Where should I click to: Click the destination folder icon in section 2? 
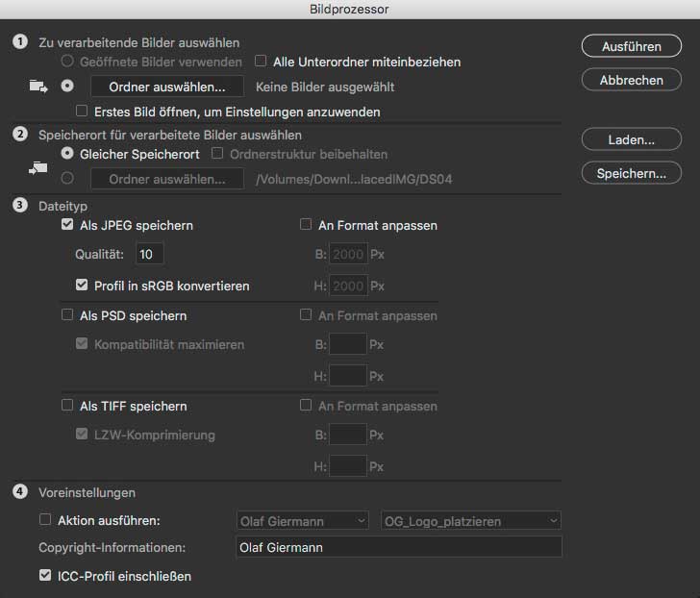[x=37, y=168]
